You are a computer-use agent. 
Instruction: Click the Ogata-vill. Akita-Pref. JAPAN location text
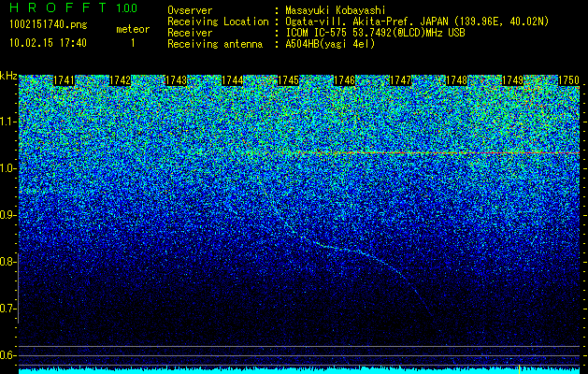(417, 22)
